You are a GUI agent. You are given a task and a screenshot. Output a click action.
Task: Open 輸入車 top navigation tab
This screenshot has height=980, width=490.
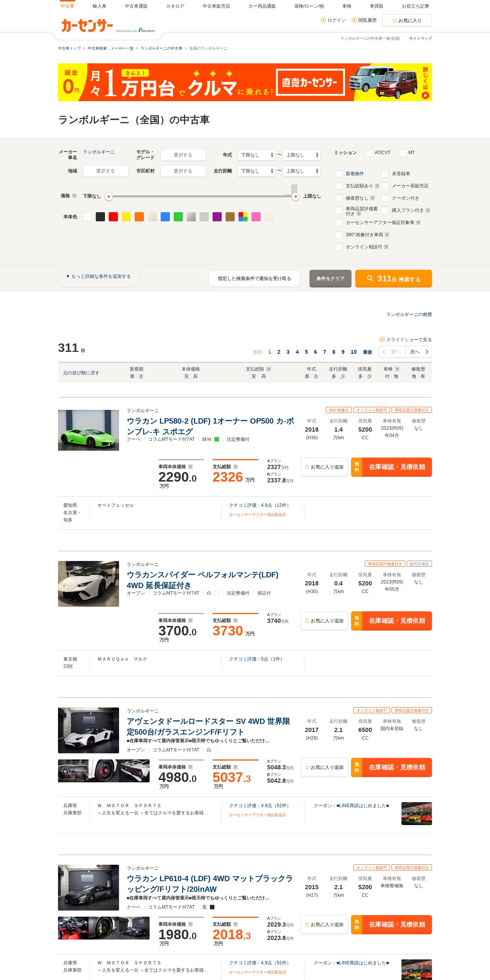(x=99, y=6)
